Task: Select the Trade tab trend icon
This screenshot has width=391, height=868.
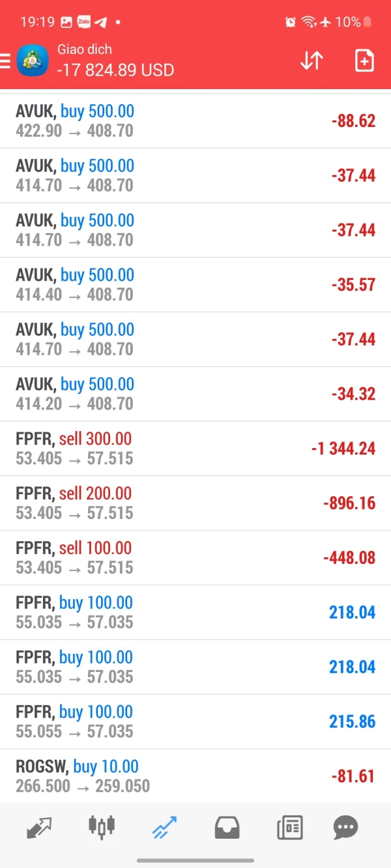Action: (164, 827)
